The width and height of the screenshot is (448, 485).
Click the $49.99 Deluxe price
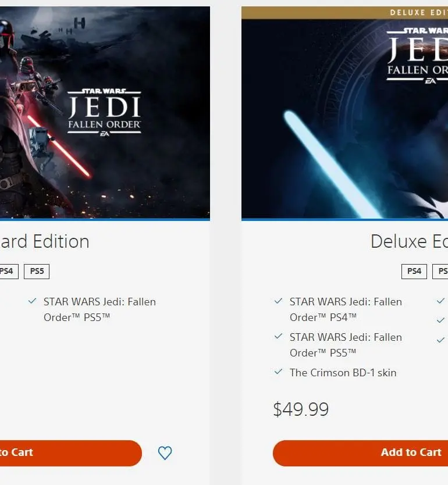(301, 409)
